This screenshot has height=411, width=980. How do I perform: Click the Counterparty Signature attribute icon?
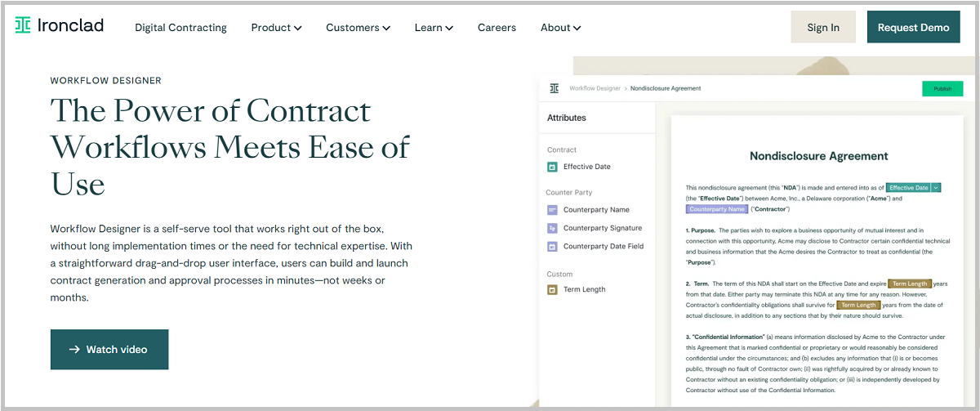coord(552,228)
